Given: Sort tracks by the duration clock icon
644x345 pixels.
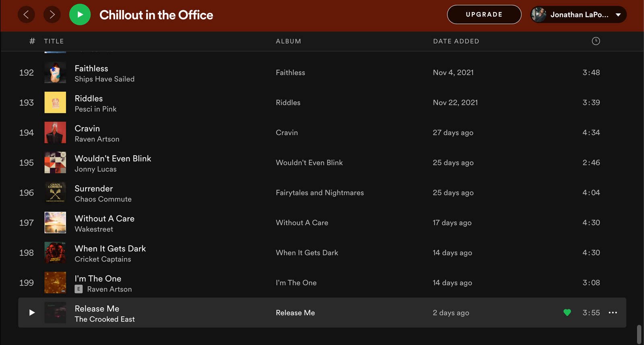Looking at the screenshot, I should click(x=596, y=41).
